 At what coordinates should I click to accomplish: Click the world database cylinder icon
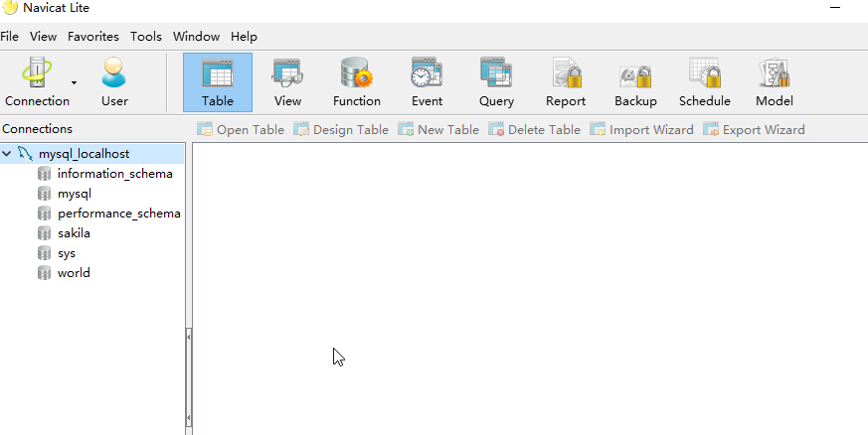click(45, 273)
